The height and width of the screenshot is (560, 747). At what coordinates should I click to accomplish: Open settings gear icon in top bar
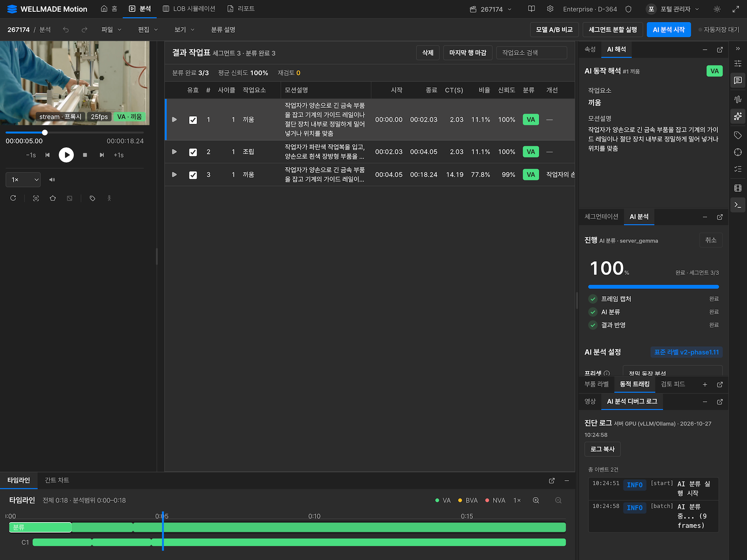[550, 9]
